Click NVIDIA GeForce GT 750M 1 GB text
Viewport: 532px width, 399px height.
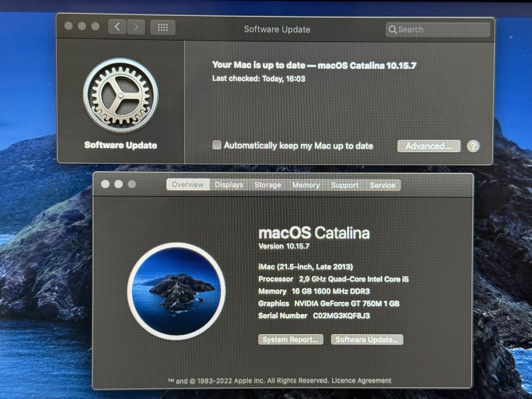click(x=347, y=303)
